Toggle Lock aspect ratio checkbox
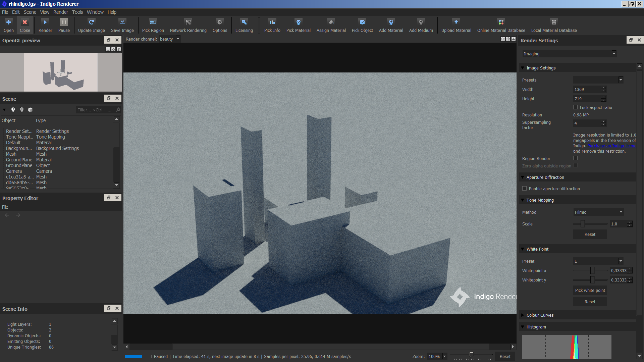The image size is (644, 362). click(x=576, y=107)
